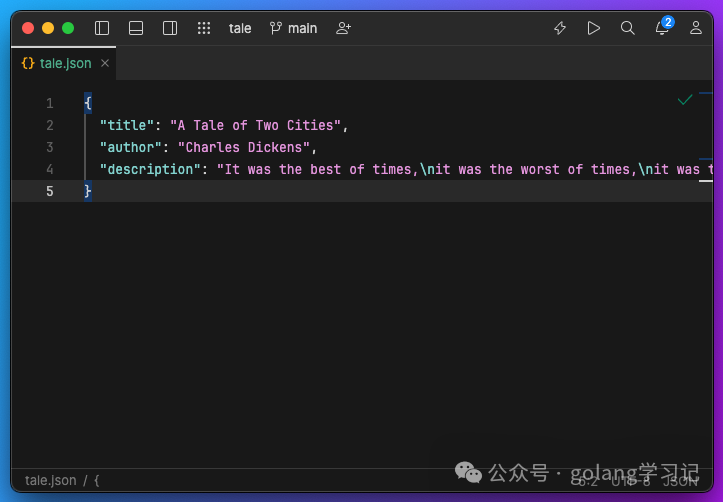Click line number 1 in gutter
Viewport: 723px width, 502px height.
50,103
